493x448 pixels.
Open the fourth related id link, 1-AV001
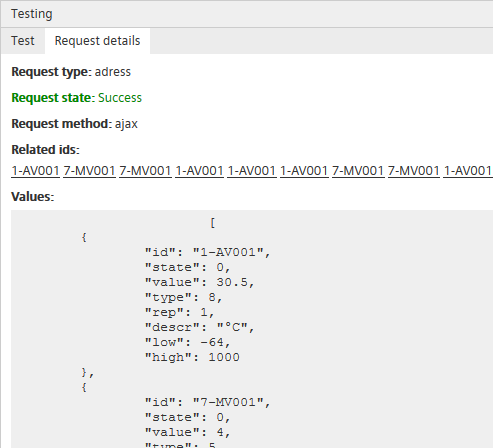coord(199,171)
